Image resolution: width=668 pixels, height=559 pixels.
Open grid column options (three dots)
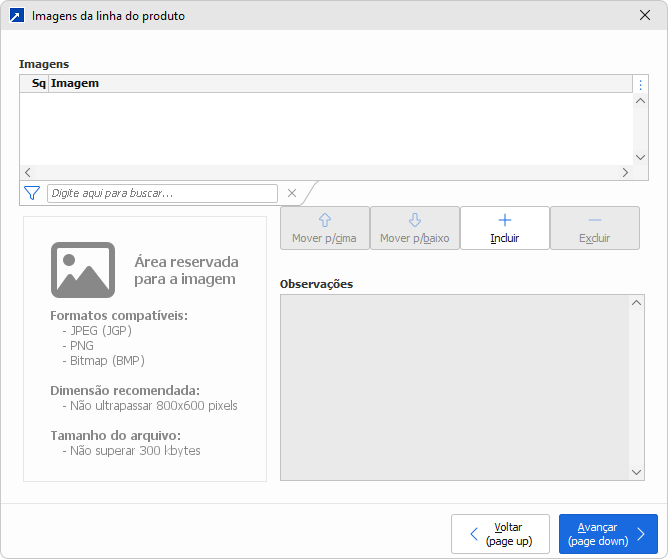641,85
